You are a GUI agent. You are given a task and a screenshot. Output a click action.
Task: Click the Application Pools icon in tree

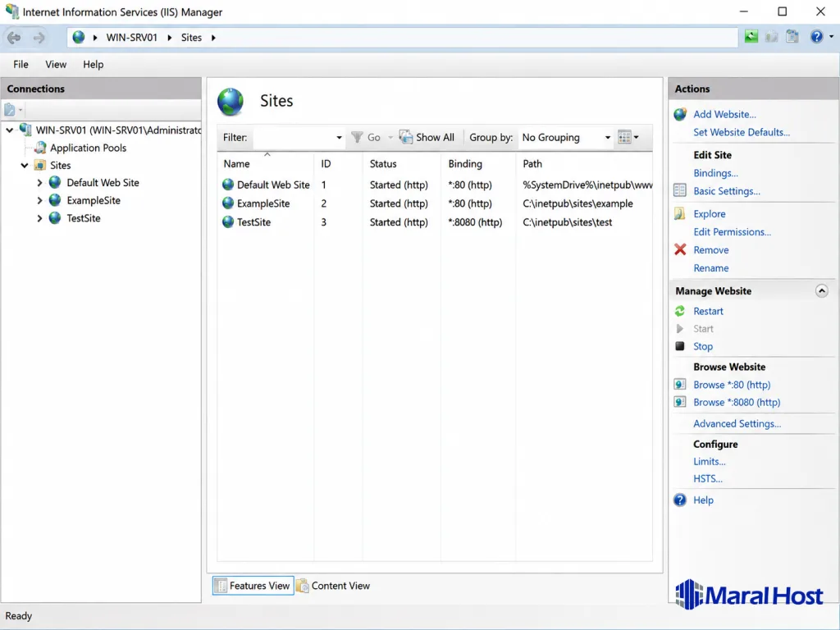(x=40, y=148)
